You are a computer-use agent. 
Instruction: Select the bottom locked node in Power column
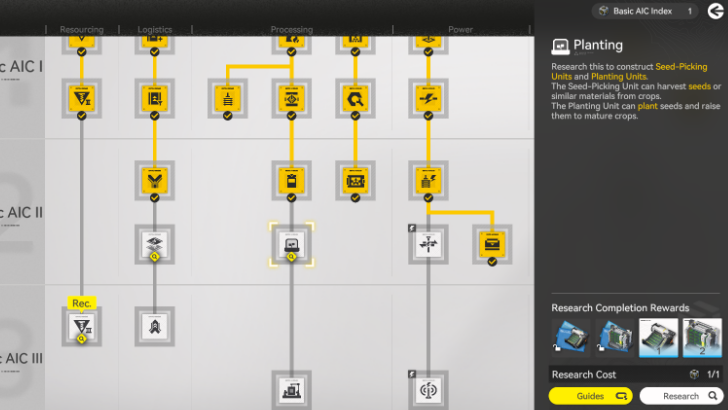pyautogui.click(x=427, y=388)
